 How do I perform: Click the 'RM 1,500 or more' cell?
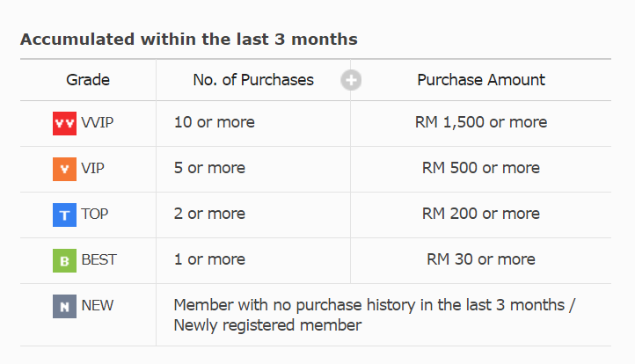481,122
